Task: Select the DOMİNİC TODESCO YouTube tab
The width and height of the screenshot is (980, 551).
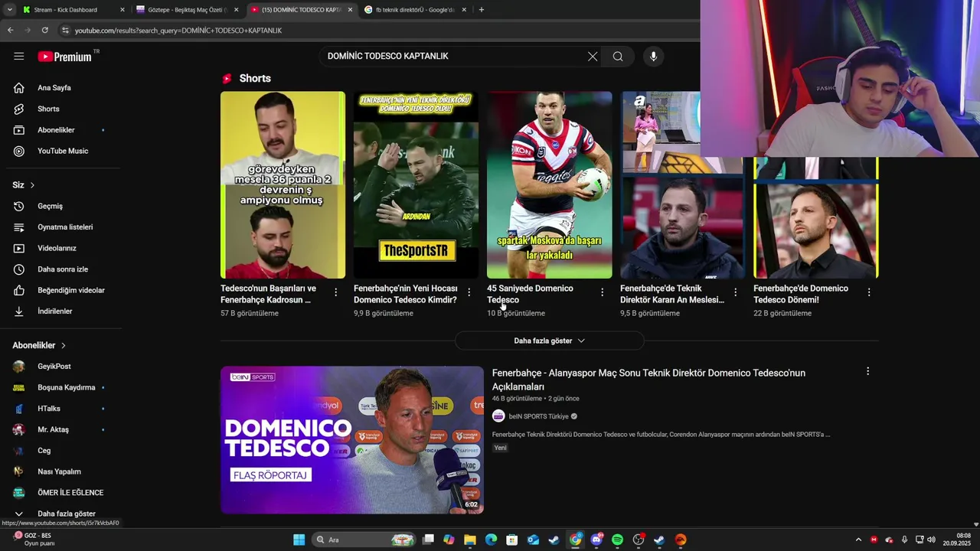Action: [301, 10]
